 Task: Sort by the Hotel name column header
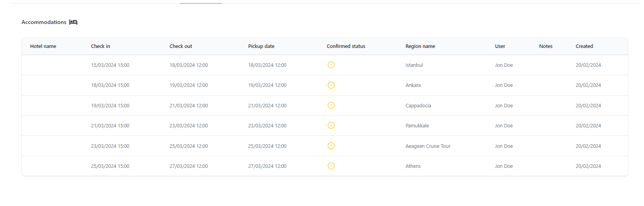click(x=43, y=46)
